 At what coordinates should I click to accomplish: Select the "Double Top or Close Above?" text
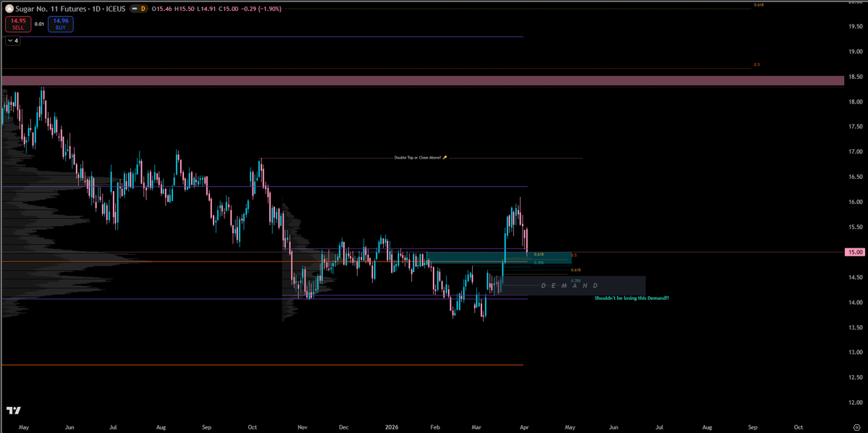(417, 158)
